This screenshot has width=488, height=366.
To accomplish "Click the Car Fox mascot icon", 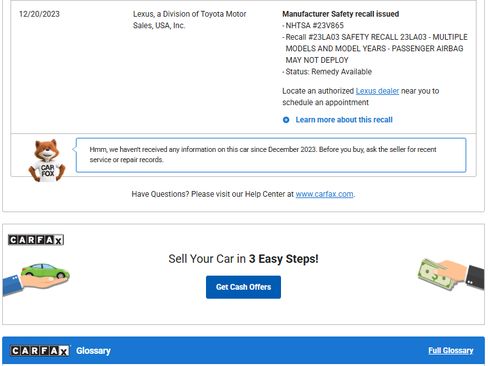I will point(47,160).
